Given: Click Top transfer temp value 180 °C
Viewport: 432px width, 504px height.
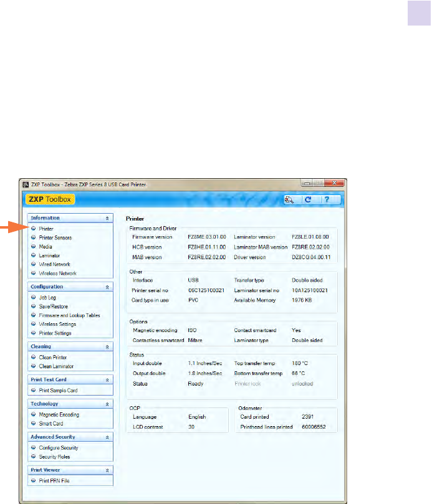Looking at the screenshot, I should [x=300, y=364].
